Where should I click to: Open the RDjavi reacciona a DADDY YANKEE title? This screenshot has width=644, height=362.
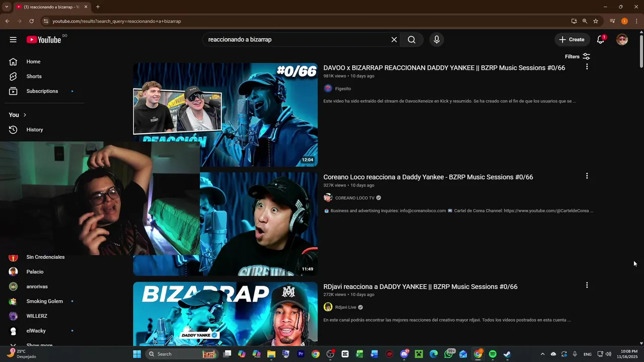coord(420,287)
